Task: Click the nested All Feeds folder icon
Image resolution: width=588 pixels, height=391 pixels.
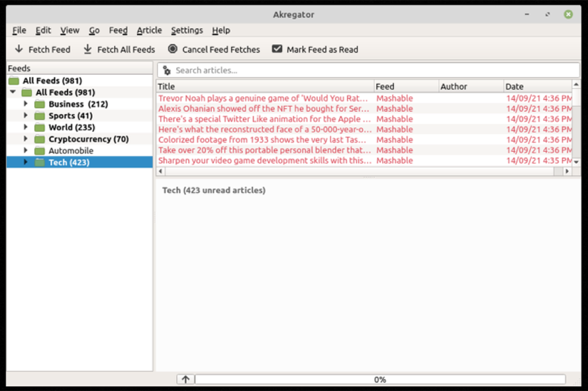Action: point(26,92)
